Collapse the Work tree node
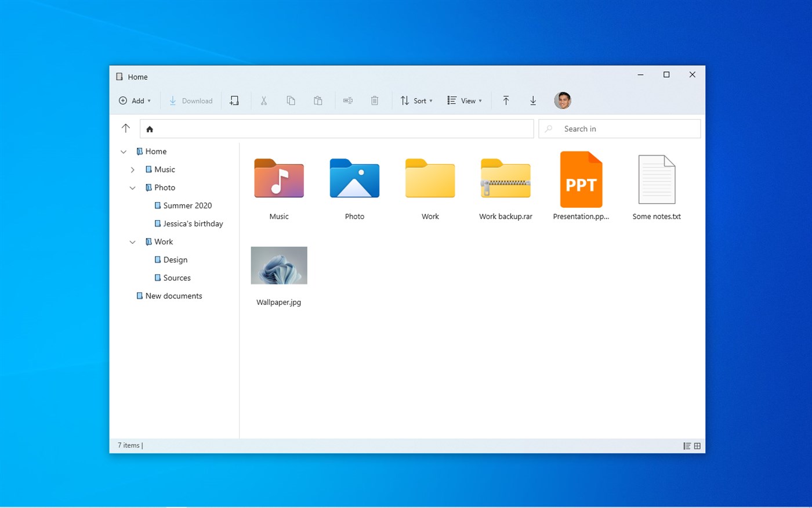The image size is (812, 508). click(x=133, y=242)
